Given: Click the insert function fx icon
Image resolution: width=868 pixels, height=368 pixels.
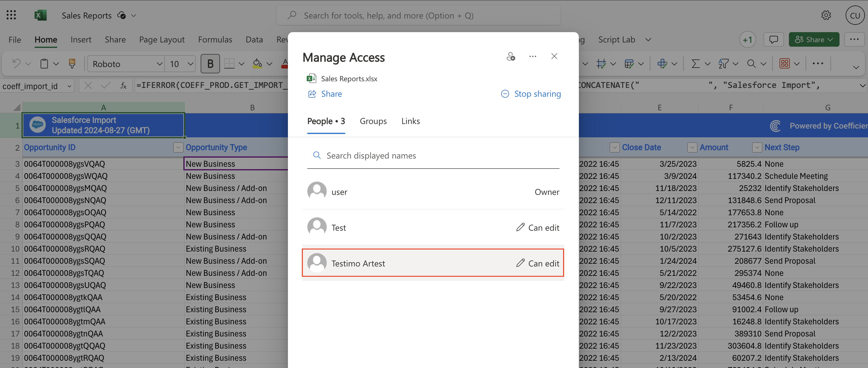Looking at the screenshot, I should pyautogui.click(x=123, y=85).
